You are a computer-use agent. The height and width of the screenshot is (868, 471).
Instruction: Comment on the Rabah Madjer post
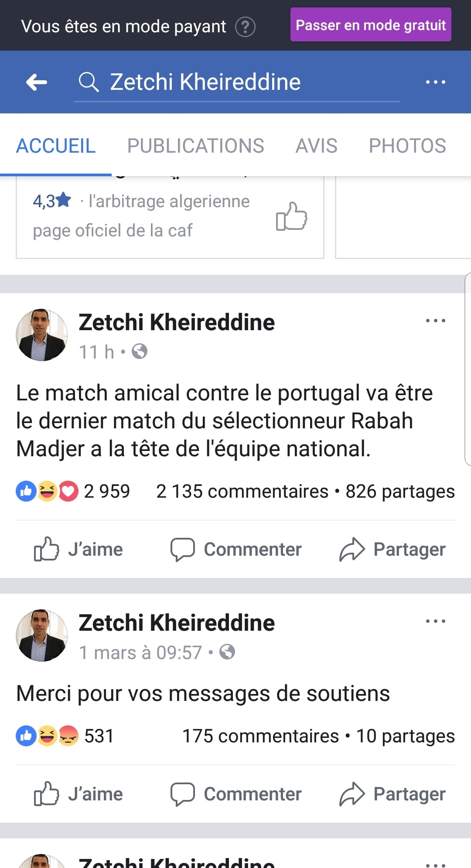coord(236,549)
